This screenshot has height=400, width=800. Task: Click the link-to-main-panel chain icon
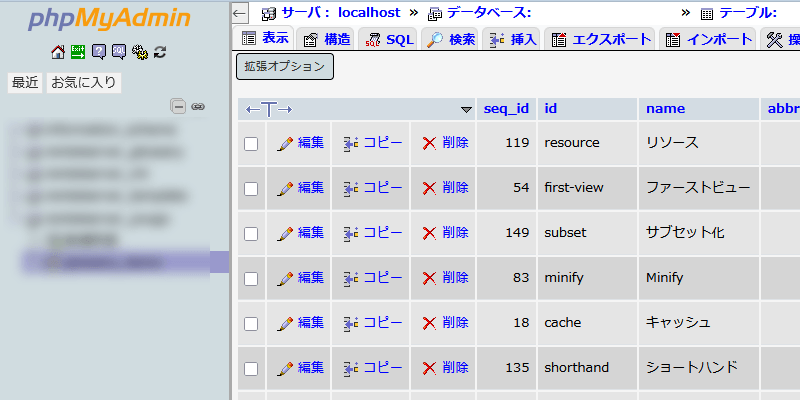(198, 107)
